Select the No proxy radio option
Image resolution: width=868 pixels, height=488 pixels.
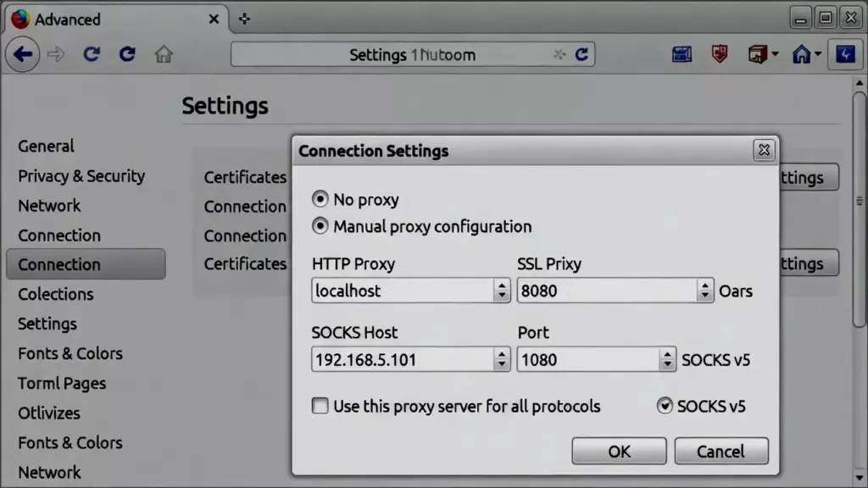320,200
